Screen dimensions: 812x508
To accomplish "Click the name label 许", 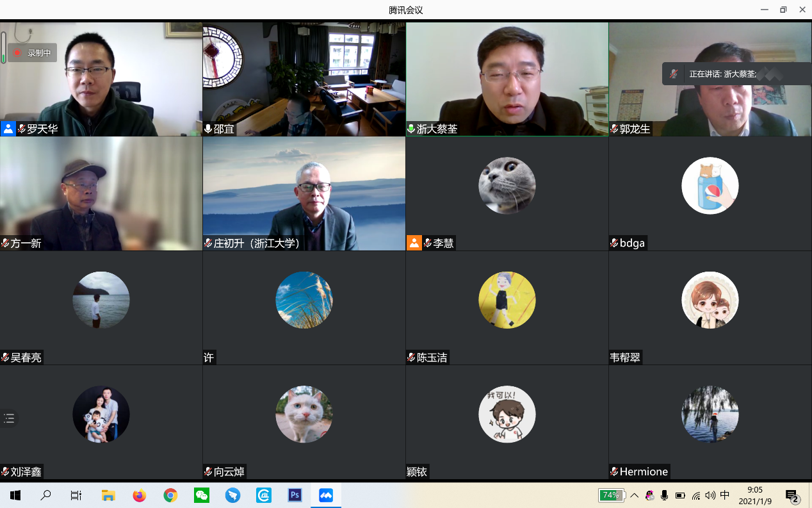I will pyautogui.click(x=209, y=357).
